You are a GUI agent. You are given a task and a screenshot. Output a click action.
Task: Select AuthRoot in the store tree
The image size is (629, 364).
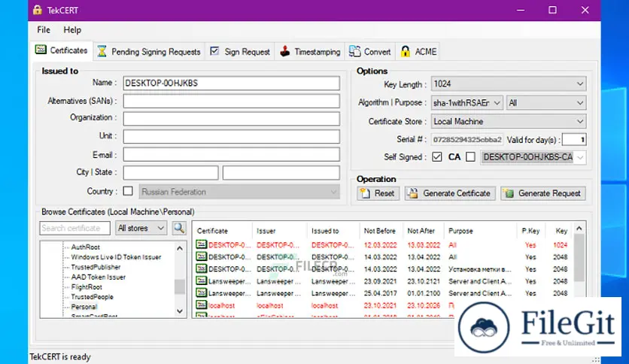point(86,247)
